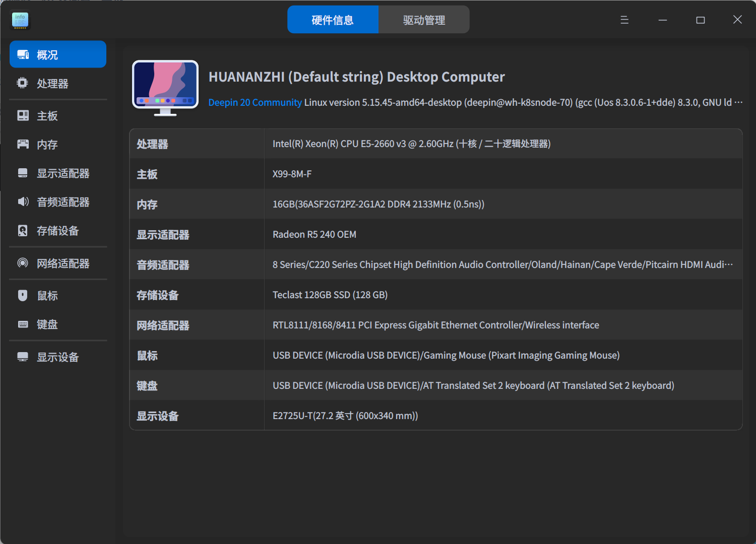The height and width of the screenshot is (544, 756).
Task: Switch to the 驱动管理 tab
Action: [424, 20]
